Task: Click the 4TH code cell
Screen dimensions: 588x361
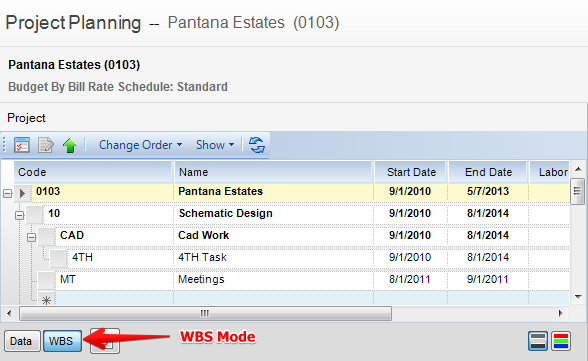Action: pos(120,258)
